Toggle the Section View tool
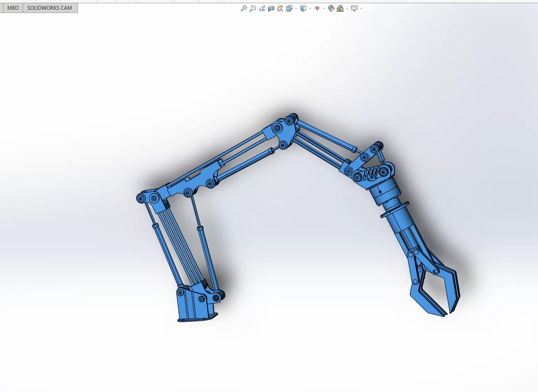This screenshot has height=392, width=538. tap(271, 8)
